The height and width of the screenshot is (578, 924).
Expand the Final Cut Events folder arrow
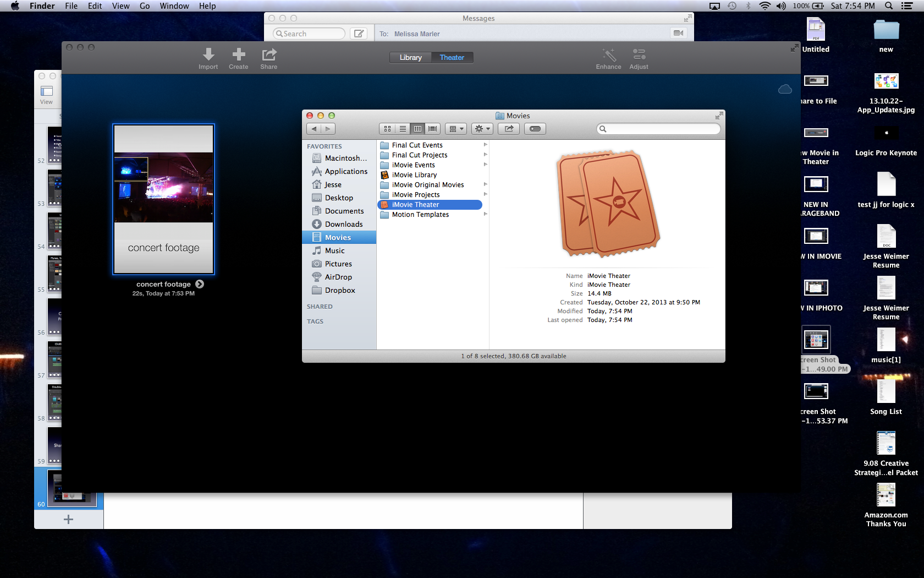485,145
